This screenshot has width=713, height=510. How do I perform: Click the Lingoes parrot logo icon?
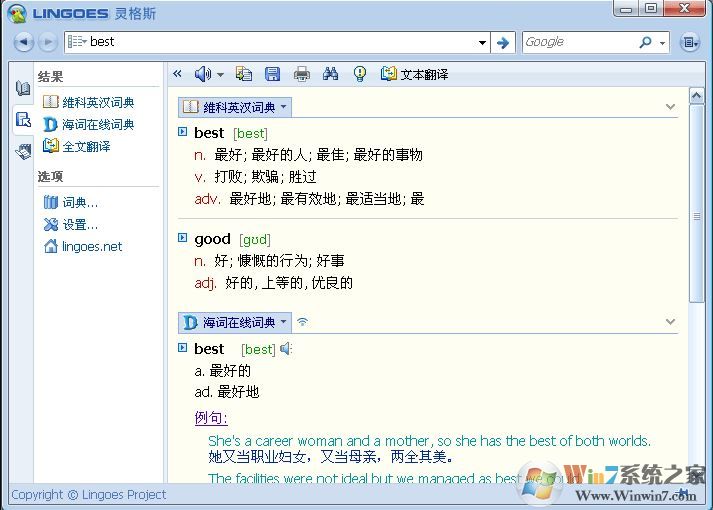[17, 13]
